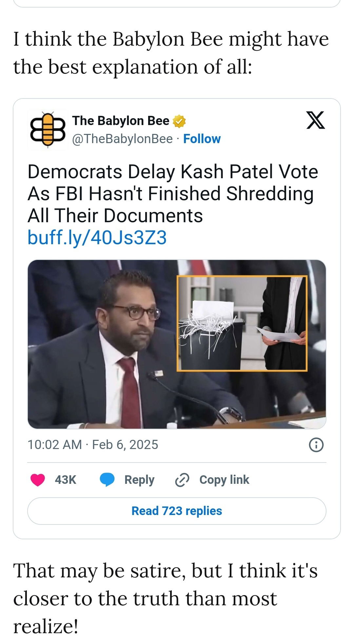Tap the pink heart like icon
The width and height of the screenshot is (354, 644).
pos(38,480)
